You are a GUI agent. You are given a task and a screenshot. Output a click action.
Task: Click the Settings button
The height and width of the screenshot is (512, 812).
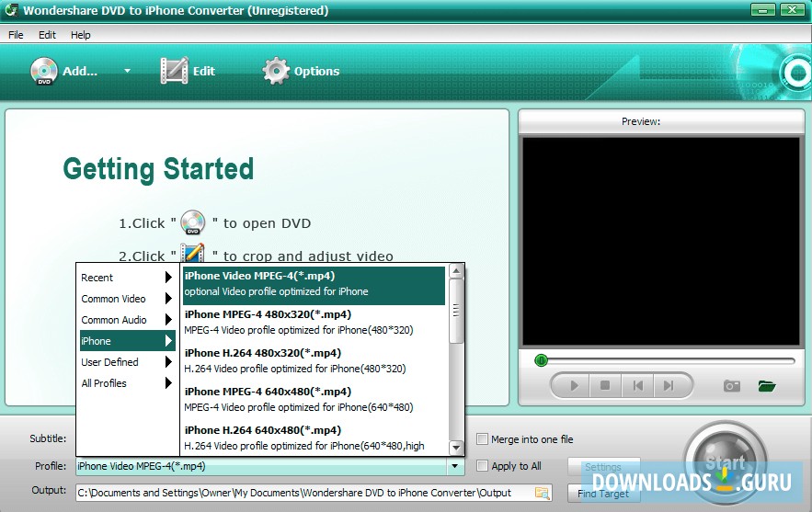603,466
